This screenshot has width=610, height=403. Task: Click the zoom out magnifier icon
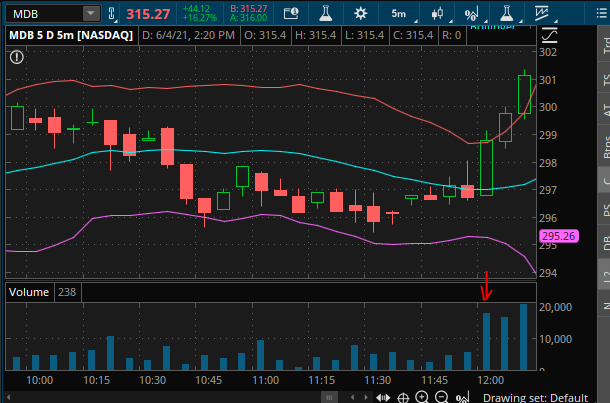pyautogui.click(x=442, y=397)
